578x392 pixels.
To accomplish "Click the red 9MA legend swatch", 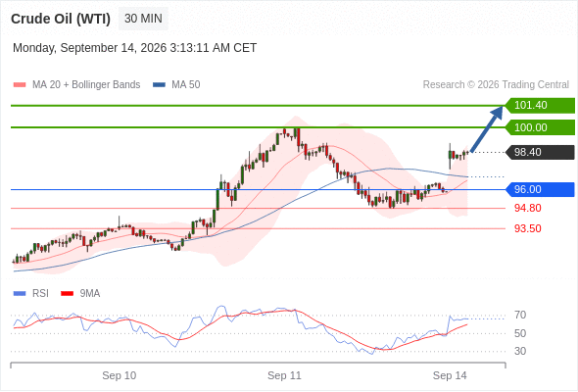I will [67, 294].
